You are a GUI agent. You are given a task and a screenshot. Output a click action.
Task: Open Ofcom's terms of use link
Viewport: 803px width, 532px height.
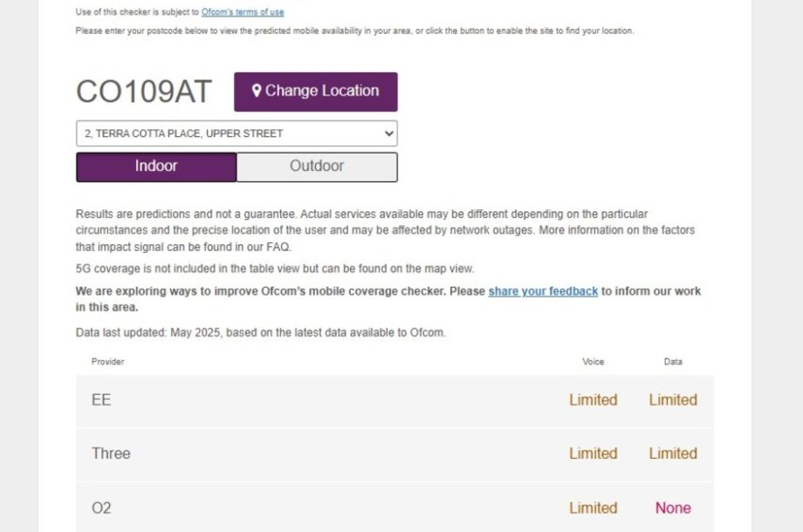[x=243, y=11]
